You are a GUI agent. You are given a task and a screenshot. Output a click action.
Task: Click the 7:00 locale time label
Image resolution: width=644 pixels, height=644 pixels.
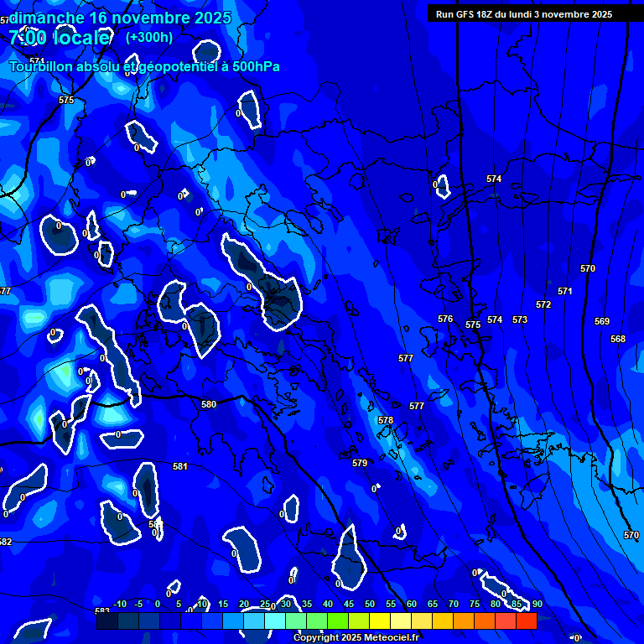[x=60, y=38]
